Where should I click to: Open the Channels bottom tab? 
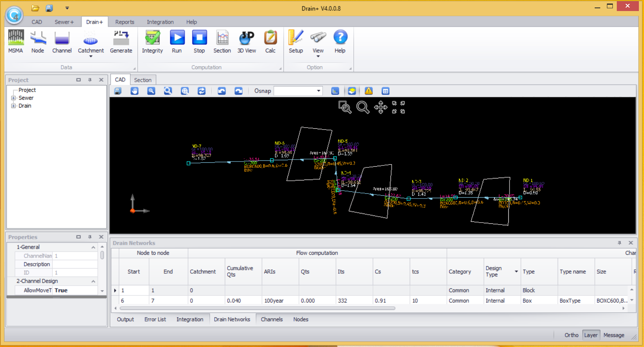coord(272,319)
